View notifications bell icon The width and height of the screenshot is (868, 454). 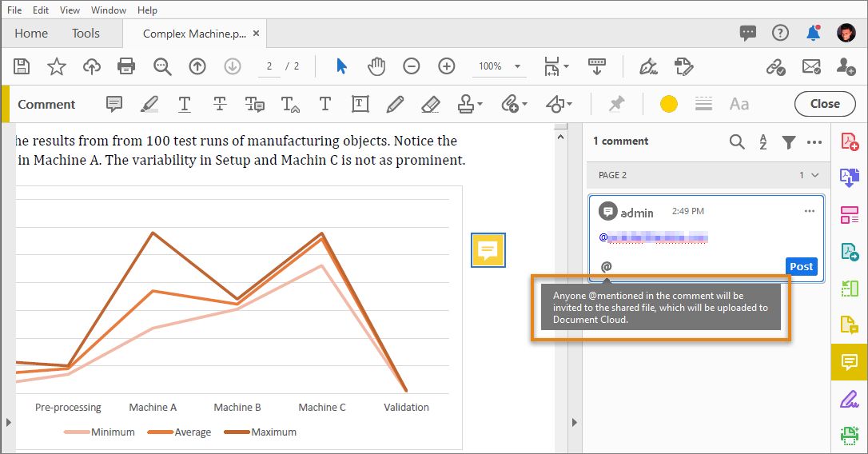pyautogui.click(x=813, y=34)
